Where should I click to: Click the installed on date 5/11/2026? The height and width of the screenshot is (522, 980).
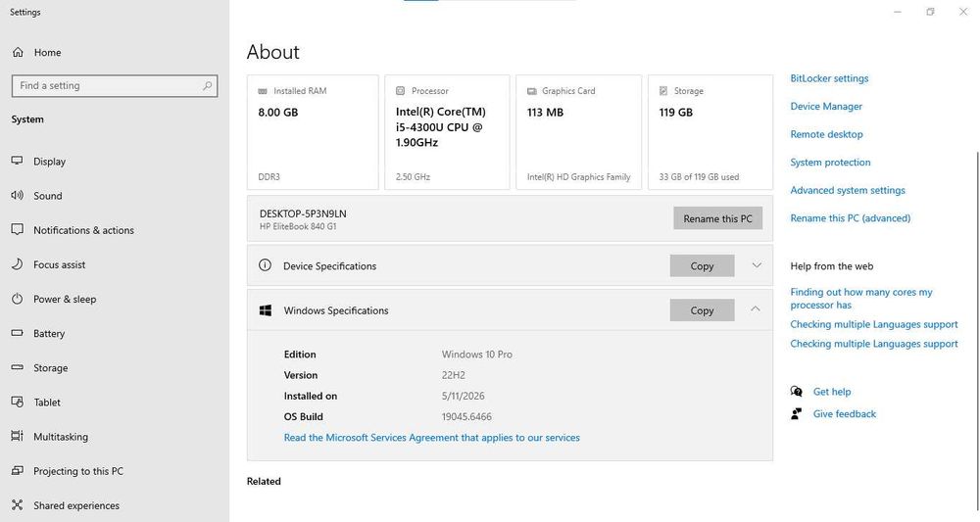(463, 396)
